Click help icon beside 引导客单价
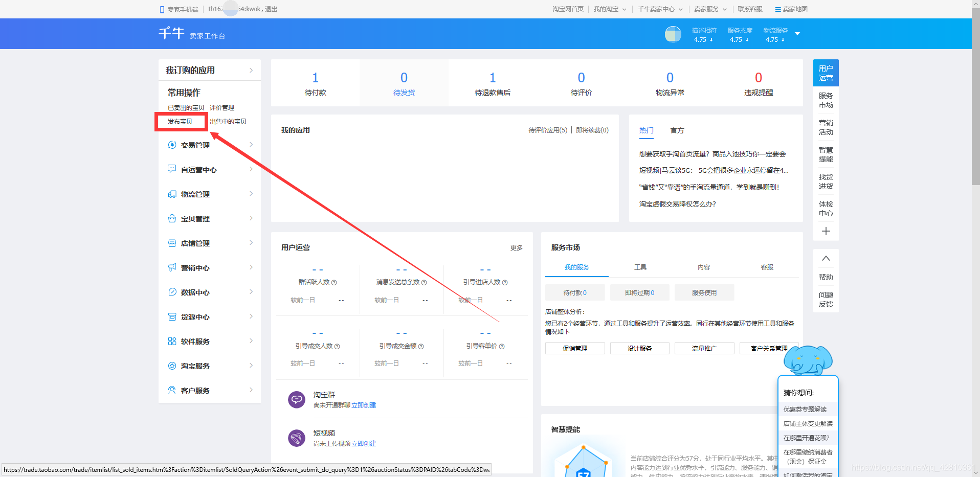980x477 pixels. pos(502,347)
